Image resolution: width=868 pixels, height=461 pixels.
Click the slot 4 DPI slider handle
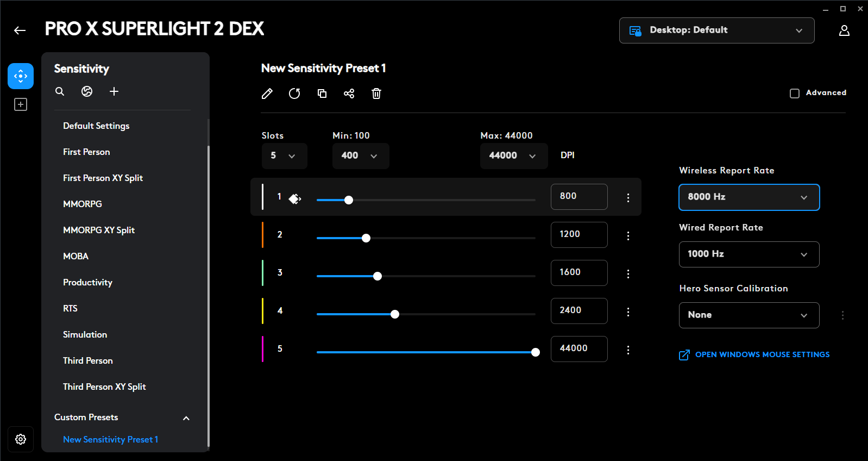pyautogui.click(x=395, y=314)
